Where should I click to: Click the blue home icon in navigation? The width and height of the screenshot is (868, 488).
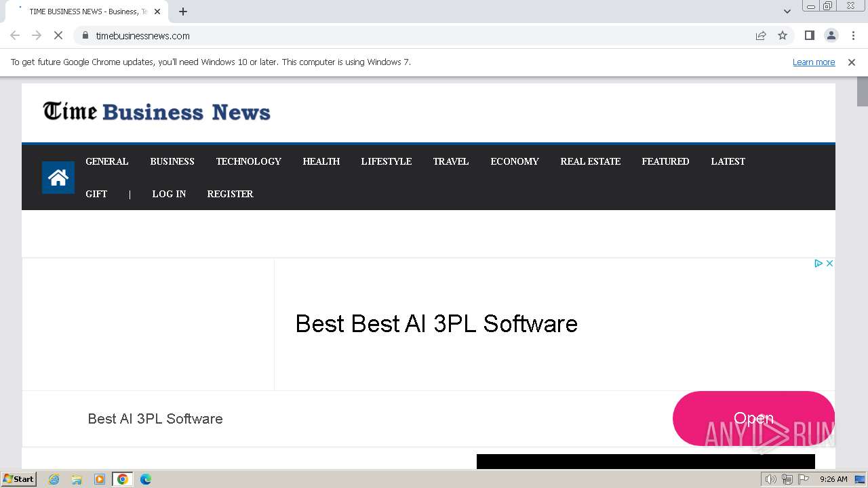58,178
